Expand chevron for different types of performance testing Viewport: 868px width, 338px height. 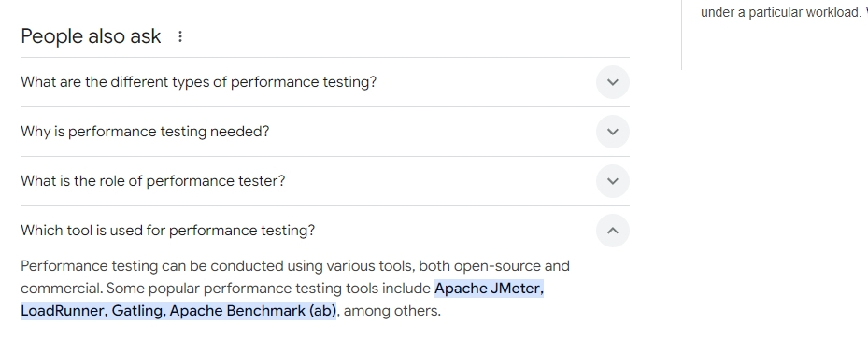[x=613, y=82]
